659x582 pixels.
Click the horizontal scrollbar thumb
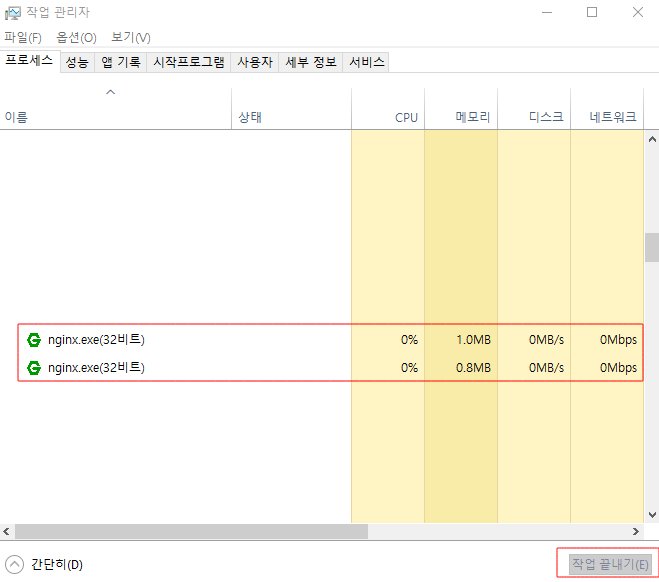pos(192,532)
